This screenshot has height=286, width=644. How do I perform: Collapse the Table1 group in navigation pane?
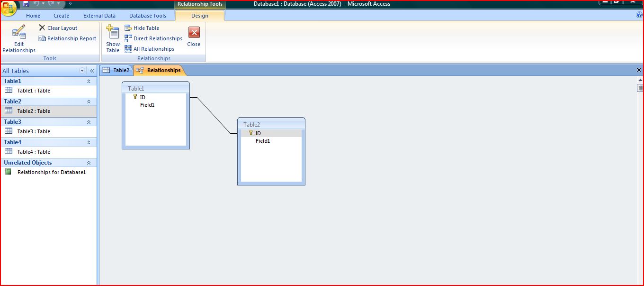89,81
